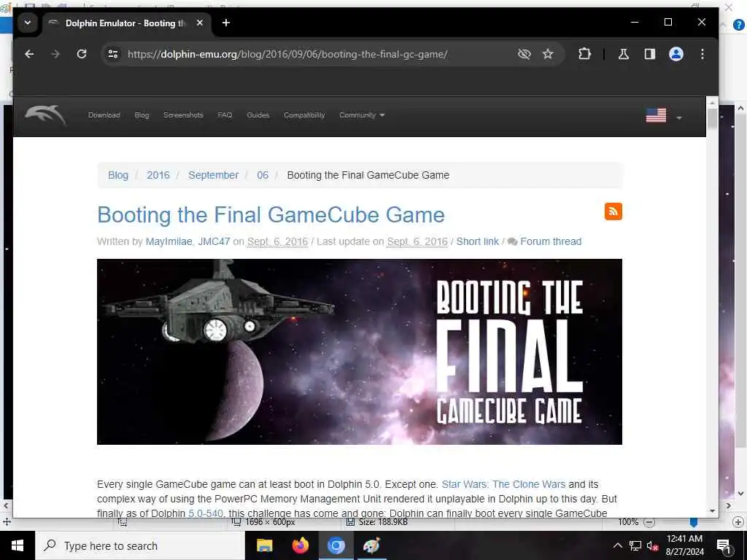Switch to Chrome on the taskbar
The width and height of the screenshot is (747, 560).
click(336, 545)
